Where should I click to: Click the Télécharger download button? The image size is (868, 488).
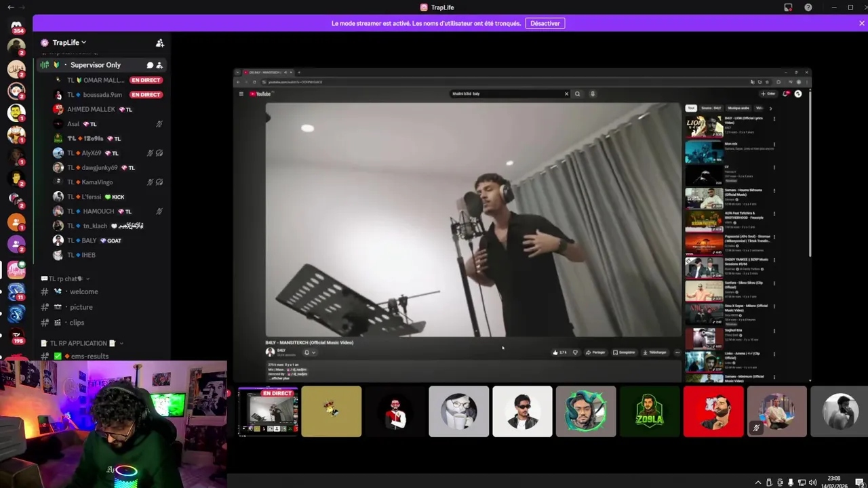point(655,352)
